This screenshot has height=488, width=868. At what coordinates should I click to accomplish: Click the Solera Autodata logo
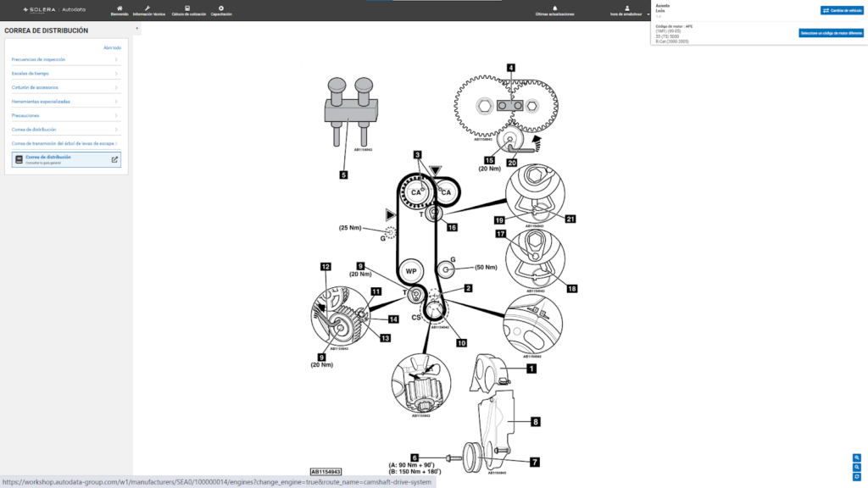(x=54, y=9)
